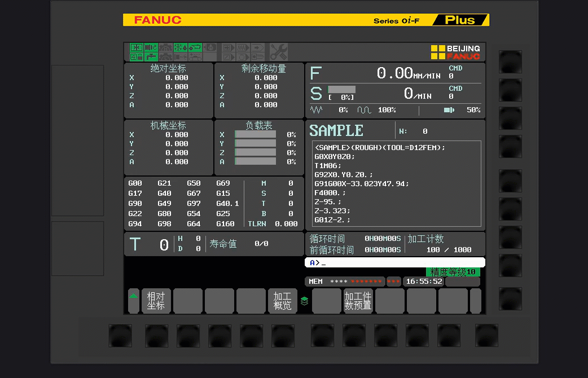Click the feed override square-wave icon
This screenshot has height=378, width=588.
tap(364, 110)
